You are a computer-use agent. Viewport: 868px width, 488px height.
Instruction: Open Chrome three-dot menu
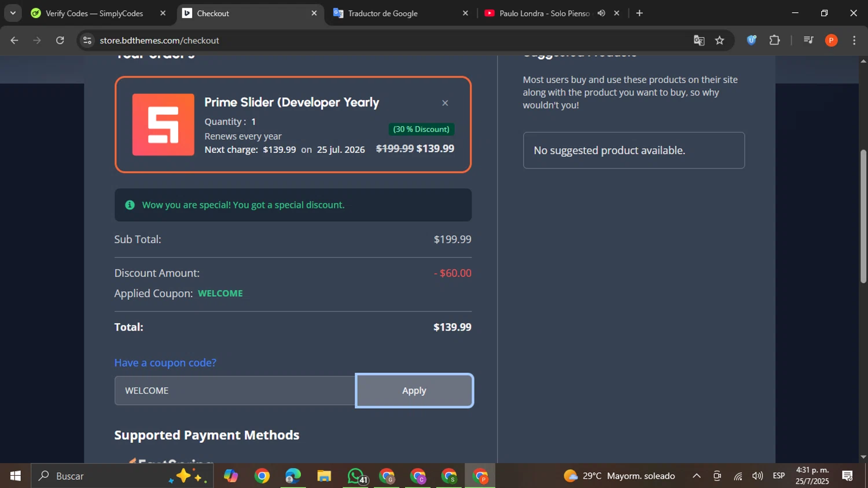tap(854, 41)
